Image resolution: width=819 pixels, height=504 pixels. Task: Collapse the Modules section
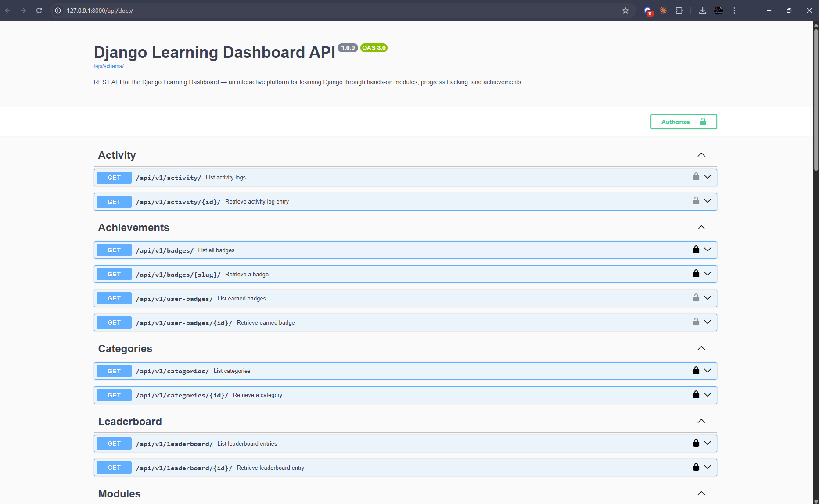click(x=701, y=493)
